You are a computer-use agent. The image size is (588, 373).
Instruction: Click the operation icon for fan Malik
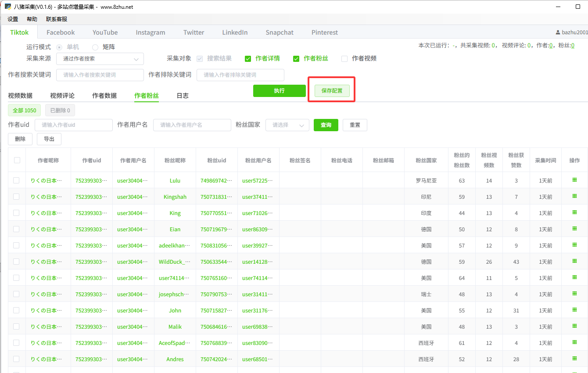click(x=574, y=326)
